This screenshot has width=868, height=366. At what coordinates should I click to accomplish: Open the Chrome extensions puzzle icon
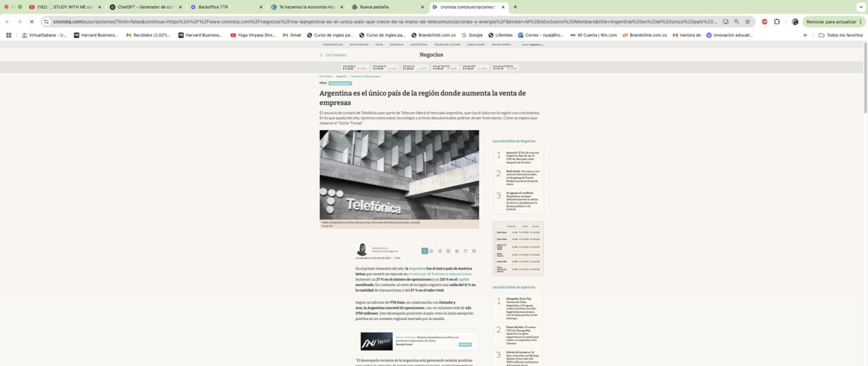[x=777, y=22]
